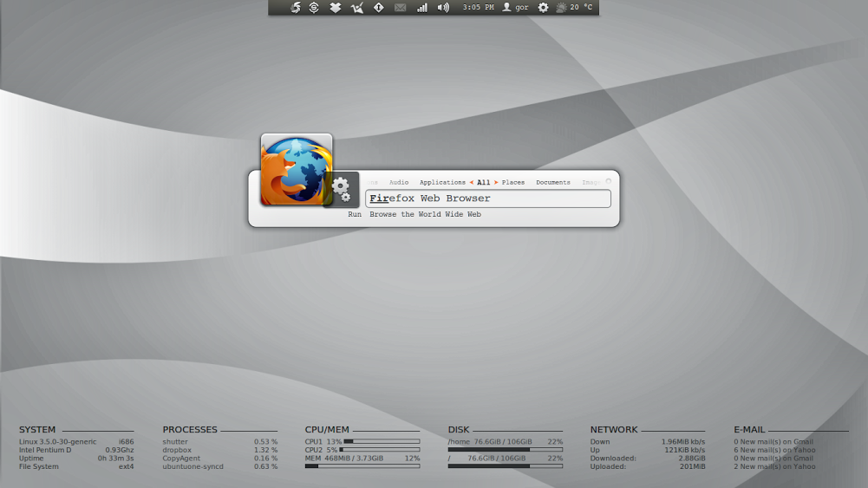868x488 pixels.
Task: Switch to the Places category
Action: coord(513,182)
